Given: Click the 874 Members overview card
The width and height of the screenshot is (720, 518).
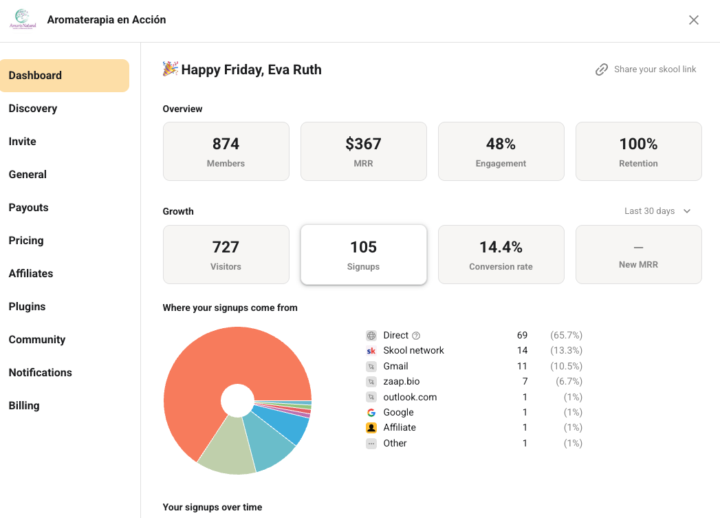Looking at the screenshot, I should [x=226, y=151].
